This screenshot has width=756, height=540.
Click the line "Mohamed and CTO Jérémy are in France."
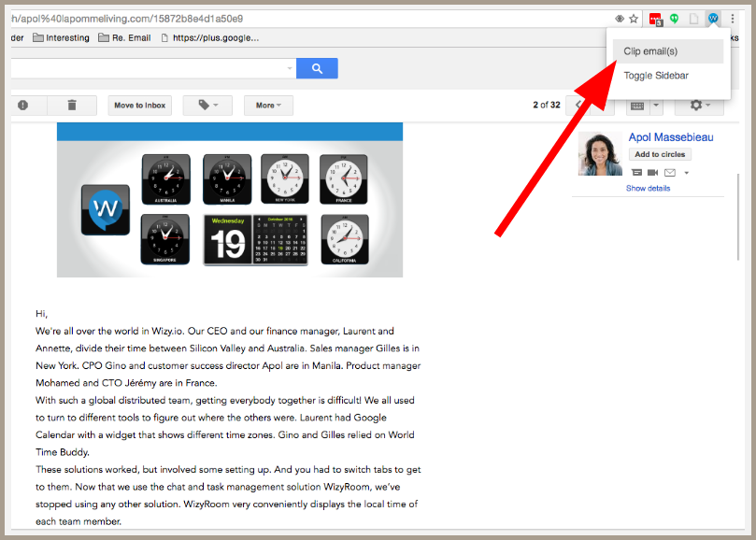[x=126, y=383]
